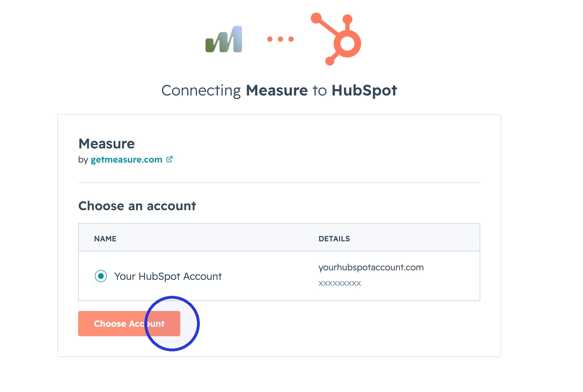Click the Your HubSpot Account label
This screenshot has width=583, height=392.
(x=168, y=276)
